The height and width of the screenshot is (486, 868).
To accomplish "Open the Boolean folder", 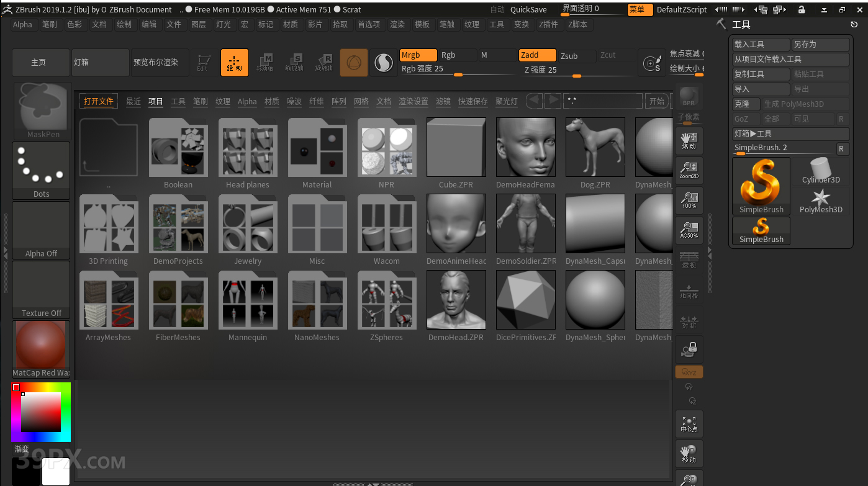I will [178, 153].
